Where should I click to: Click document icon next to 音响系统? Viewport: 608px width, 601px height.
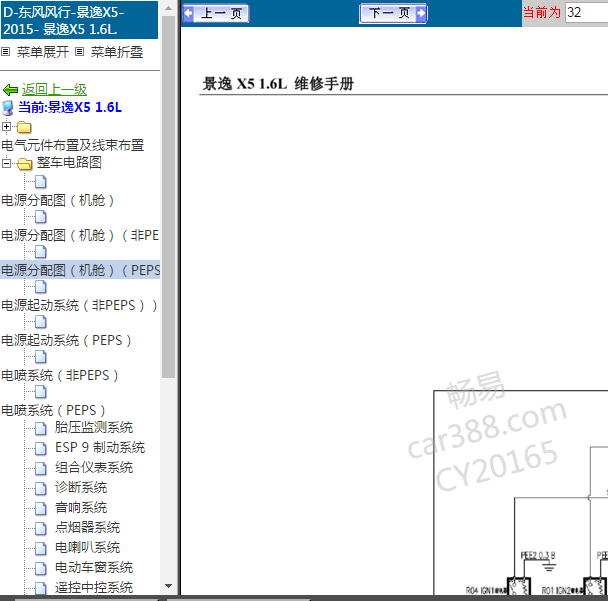tap(41, 508)
